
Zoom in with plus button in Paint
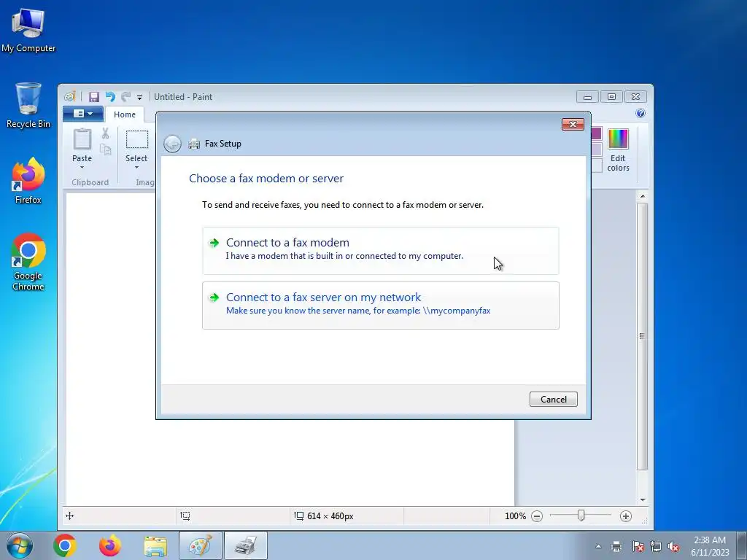pyautogui.click(x=625, y=516)
